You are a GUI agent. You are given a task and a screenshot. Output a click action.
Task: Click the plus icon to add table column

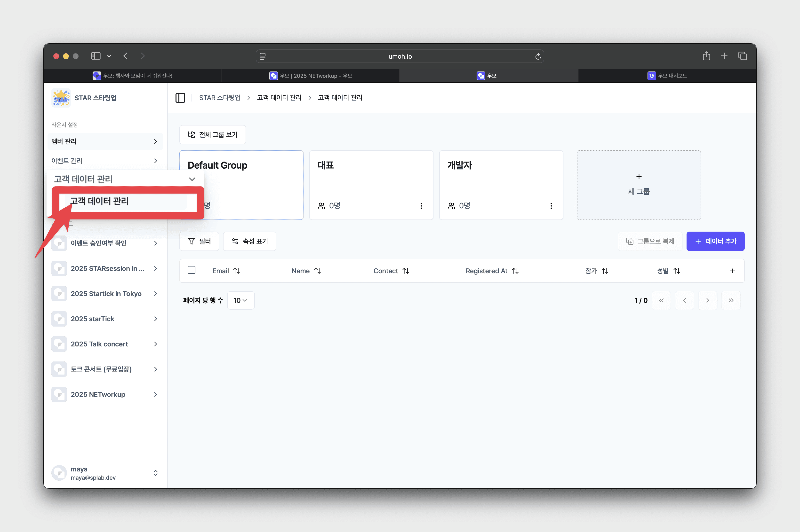[732, 271]
